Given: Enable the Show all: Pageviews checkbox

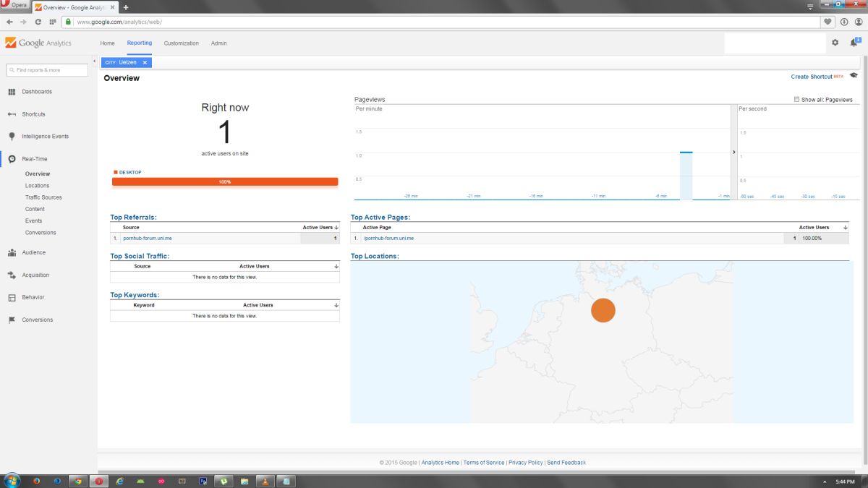Looking at the screenshot, I should coord(796,100).
